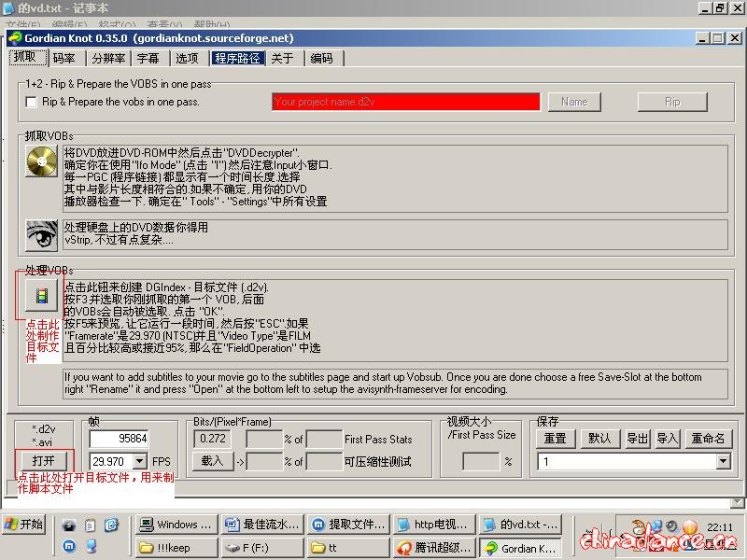The width and height of the screenshot is (747, 560).
Task: Activate the Gordian Knot taskbar button
Action: [x=521, y=548]
